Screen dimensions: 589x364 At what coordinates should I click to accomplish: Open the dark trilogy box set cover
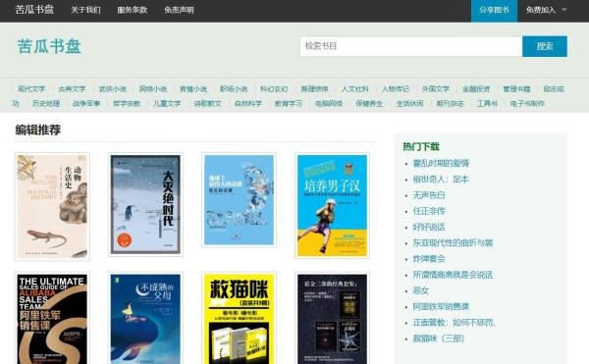332,318
